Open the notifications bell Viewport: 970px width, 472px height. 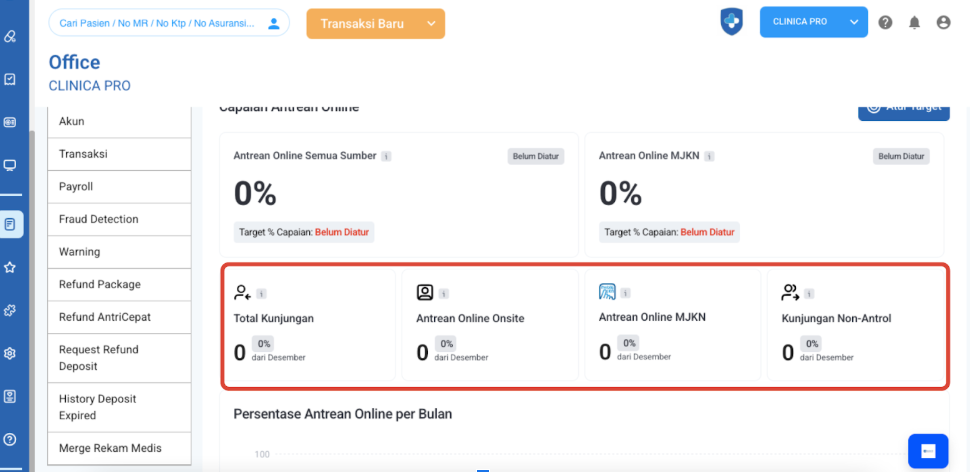(914, 23)
